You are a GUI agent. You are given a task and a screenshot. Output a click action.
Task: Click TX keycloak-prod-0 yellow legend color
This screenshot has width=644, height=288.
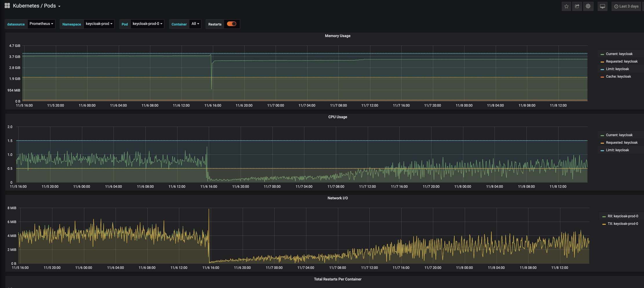pyautogui.click(x=604, y=224)
